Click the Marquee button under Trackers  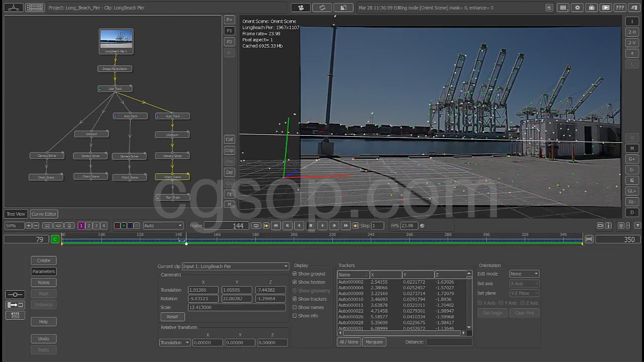[374, 342]
